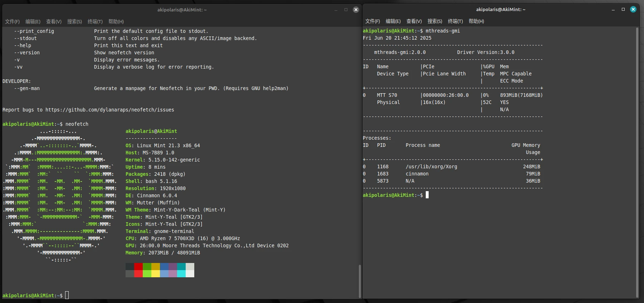
Task: Open 搜索(S) menu in left terminal
Action: point(74,21)
